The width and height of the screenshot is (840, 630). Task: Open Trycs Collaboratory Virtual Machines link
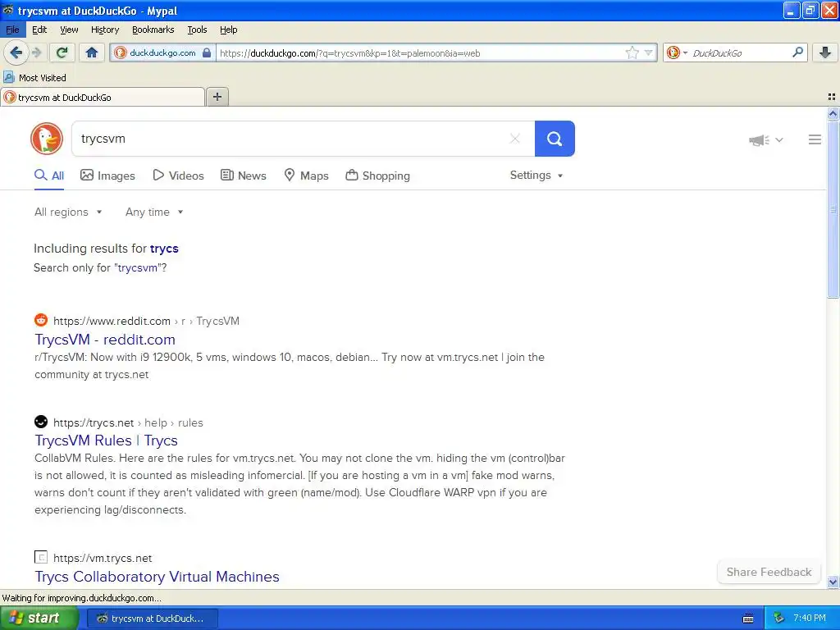157,577
